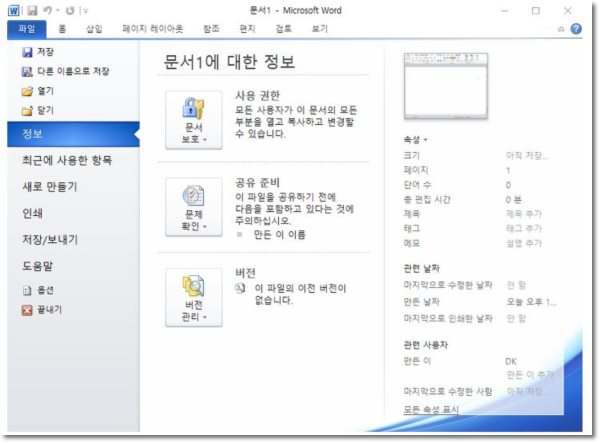Open the 페이지 레이아웃 tab
Screen dimensions: 600x443
[x=153, y=29]
